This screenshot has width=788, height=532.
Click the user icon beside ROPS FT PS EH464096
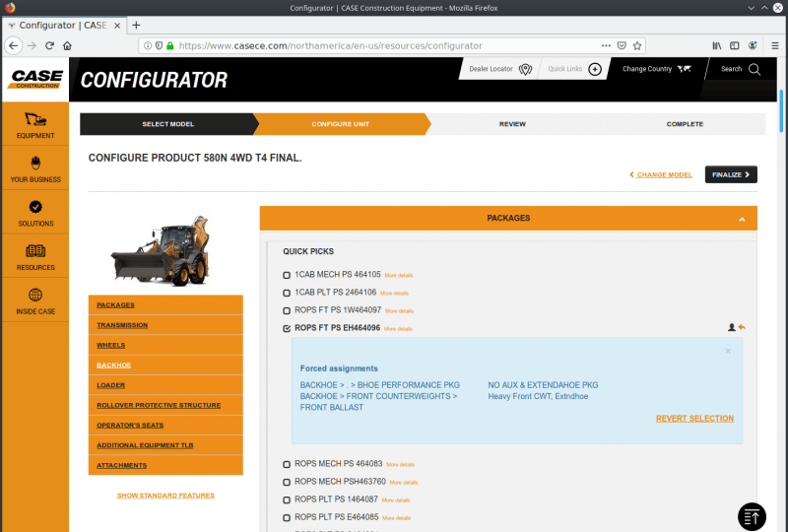pos(732,327)
